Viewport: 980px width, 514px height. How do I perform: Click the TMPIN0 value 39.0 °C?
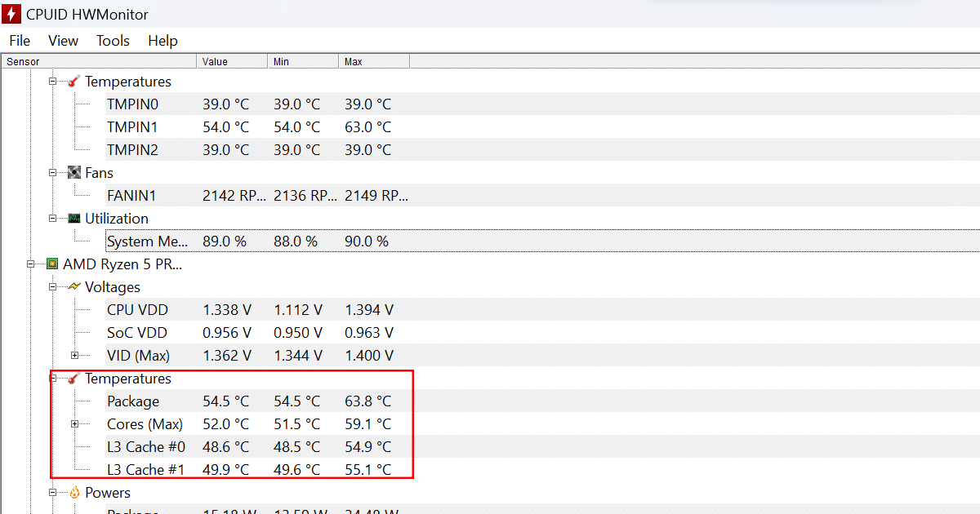click(226, 104)
